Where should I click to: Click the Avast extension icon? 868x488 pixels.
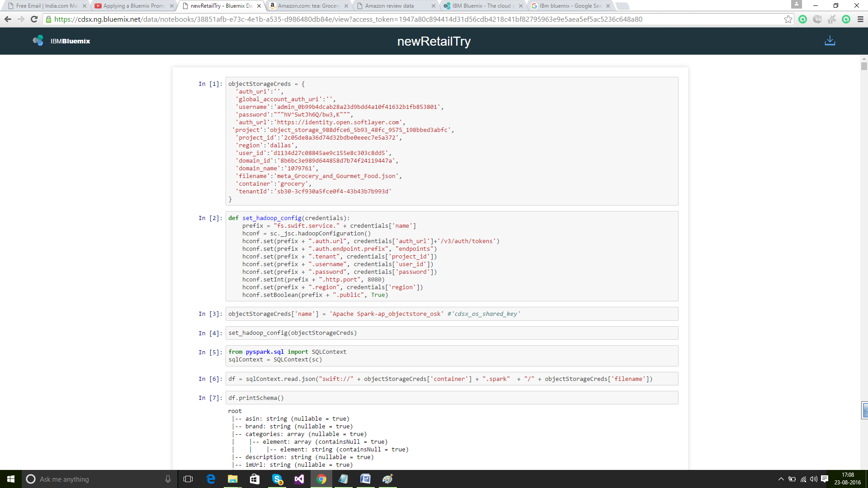click(x=831, y=19)
